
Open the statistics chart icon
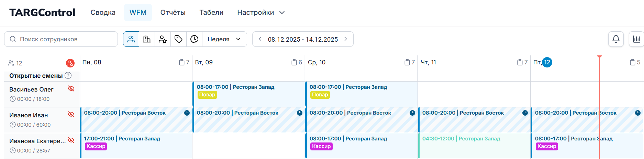click(636, 39)
